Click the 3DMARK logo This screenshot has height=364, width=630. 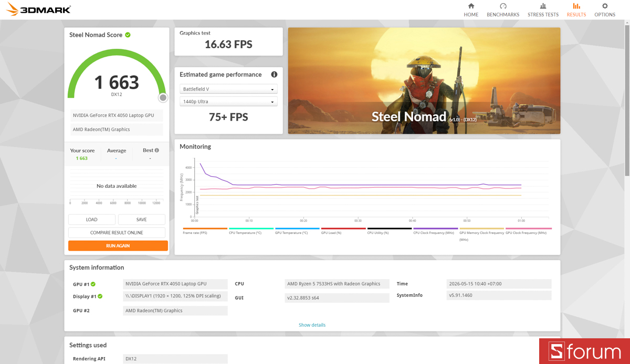pyautogui.click(x=39, y=9)
